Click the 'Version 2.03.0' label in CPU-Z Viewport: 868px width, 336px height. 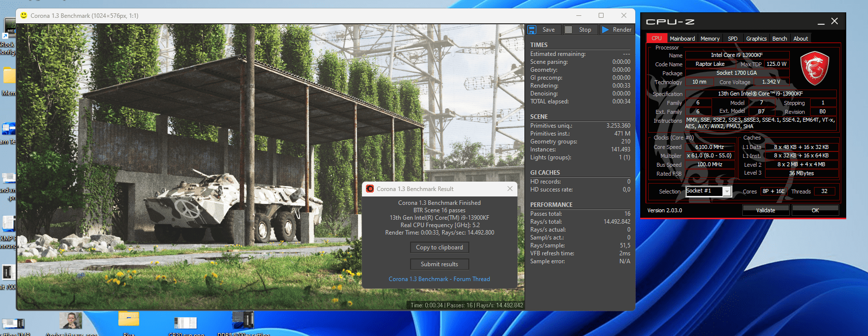(x=664, y=210)
